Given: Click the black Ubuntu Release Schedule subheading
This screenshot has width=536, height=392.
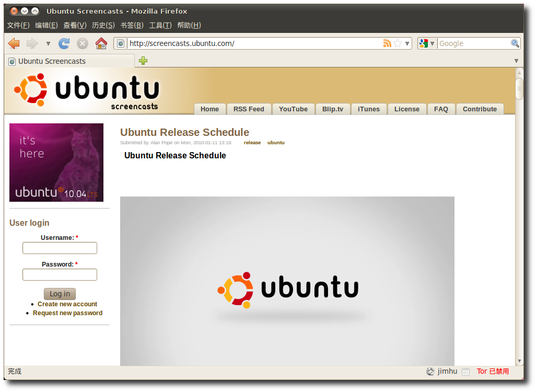Looking at the screenshot, I should (175, 156).
